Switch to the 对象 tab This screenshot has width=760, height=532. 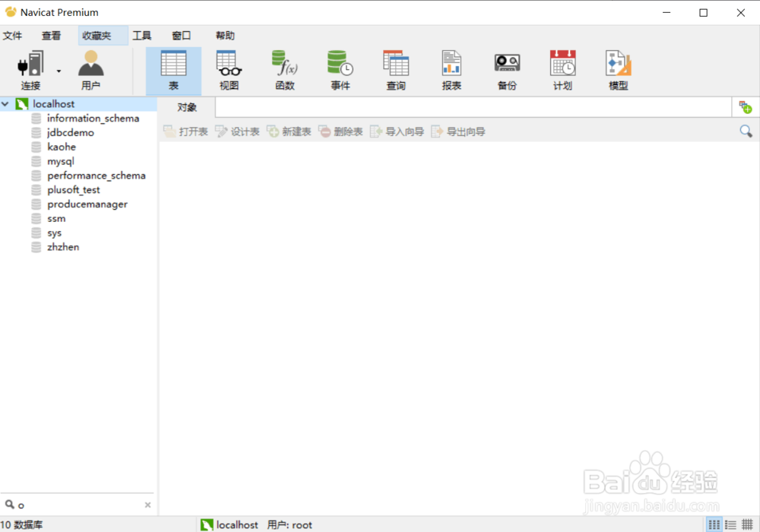point(187,107)
